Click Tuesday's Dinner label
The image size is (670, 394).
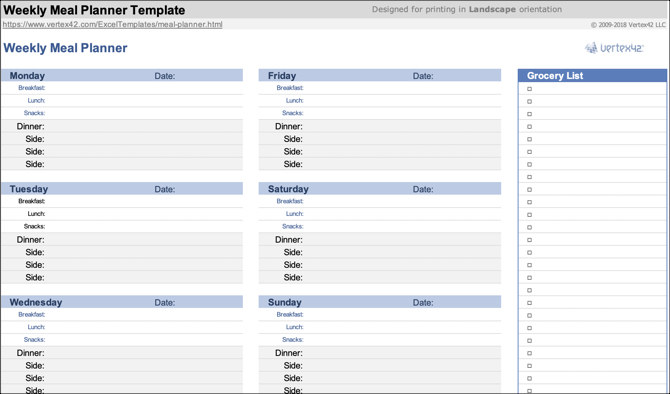pyautogui.click(x=30, y=239)
